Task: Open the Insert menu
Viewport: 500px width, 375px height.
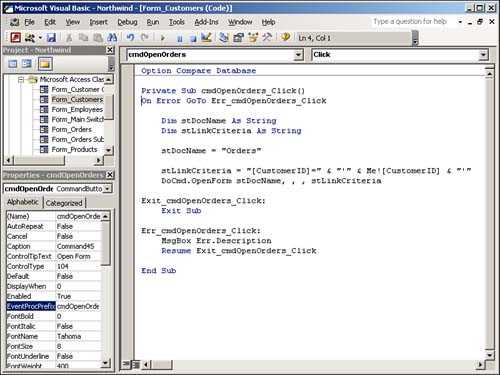Action: 98,22
